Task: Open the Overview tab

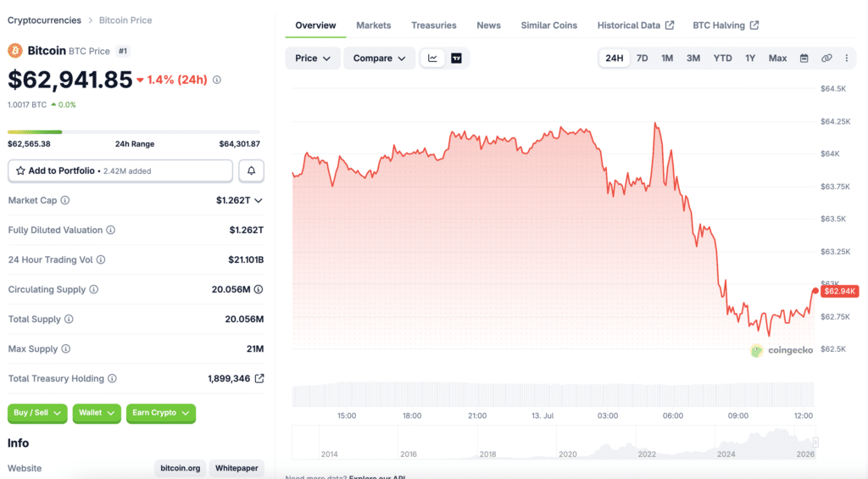Action: pos(315,25)
